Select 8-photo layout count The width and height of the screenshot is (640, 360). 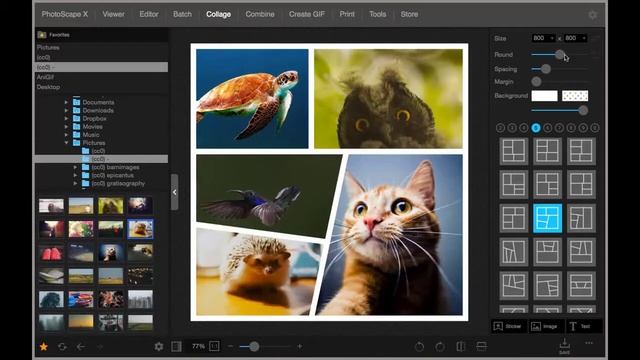coord(571,128)
